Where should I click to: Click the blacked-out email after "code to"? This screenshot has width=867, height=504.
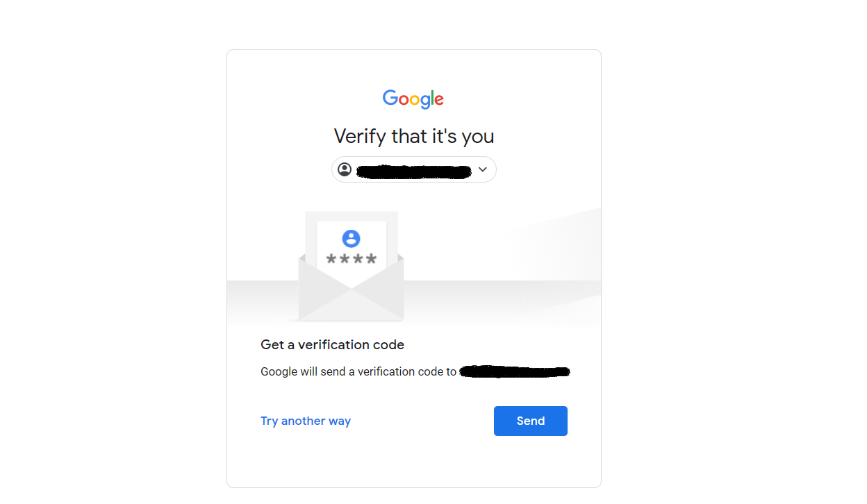515,371
